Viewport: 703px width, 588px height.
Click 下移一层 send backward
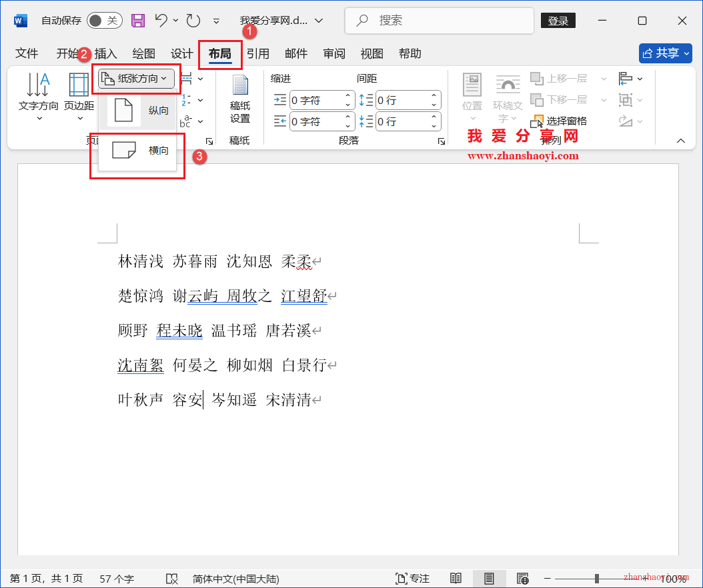[x=559, y=99]
